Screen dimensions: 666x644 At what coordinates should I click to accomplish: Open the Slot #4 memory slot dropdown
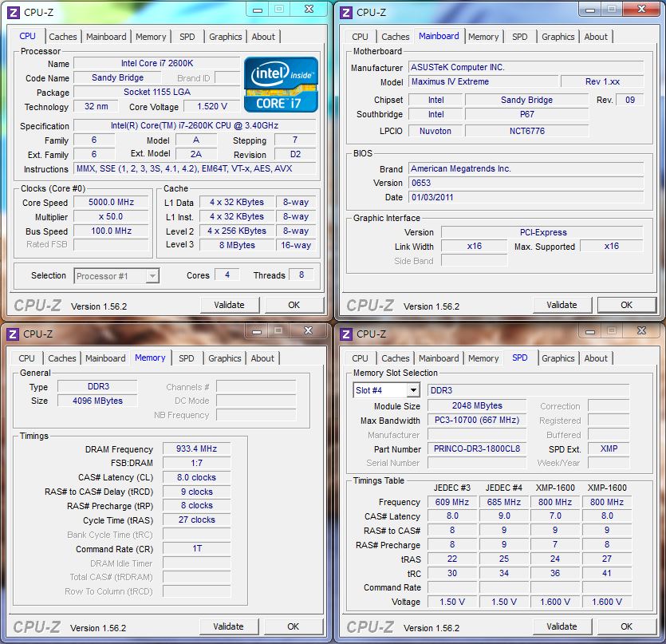pyautogui.click(x=386, y=390)
